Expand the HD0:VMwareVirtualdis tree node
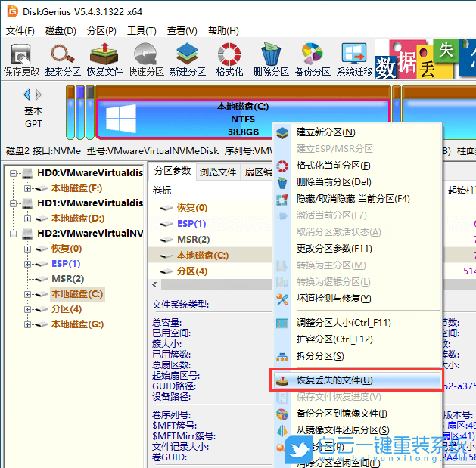The image size is (476, 468). pyautogui.click(x=14, y=173)
